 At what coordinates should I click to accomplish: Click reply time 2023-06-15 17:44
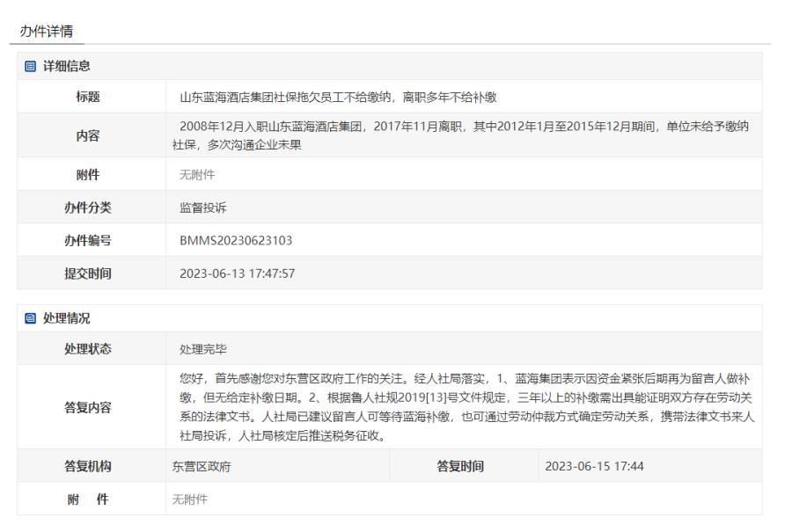click(x=595, y=466)
